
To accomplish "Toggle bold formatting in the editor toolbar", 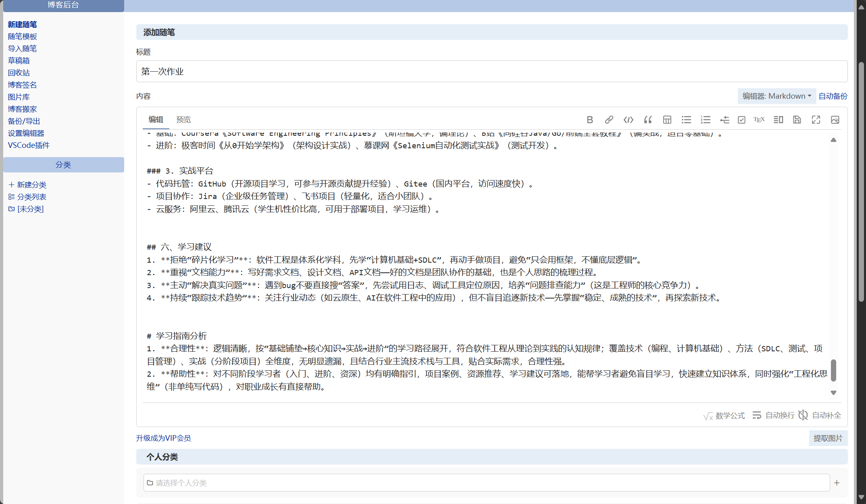I will tap(590, 120).
